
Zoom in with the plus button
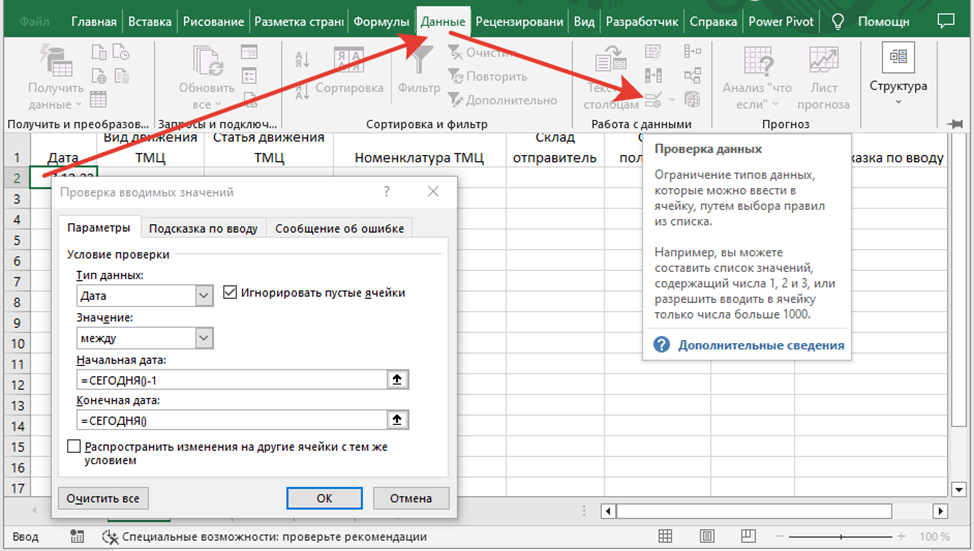pyautogui.click(x=901, y=536)
